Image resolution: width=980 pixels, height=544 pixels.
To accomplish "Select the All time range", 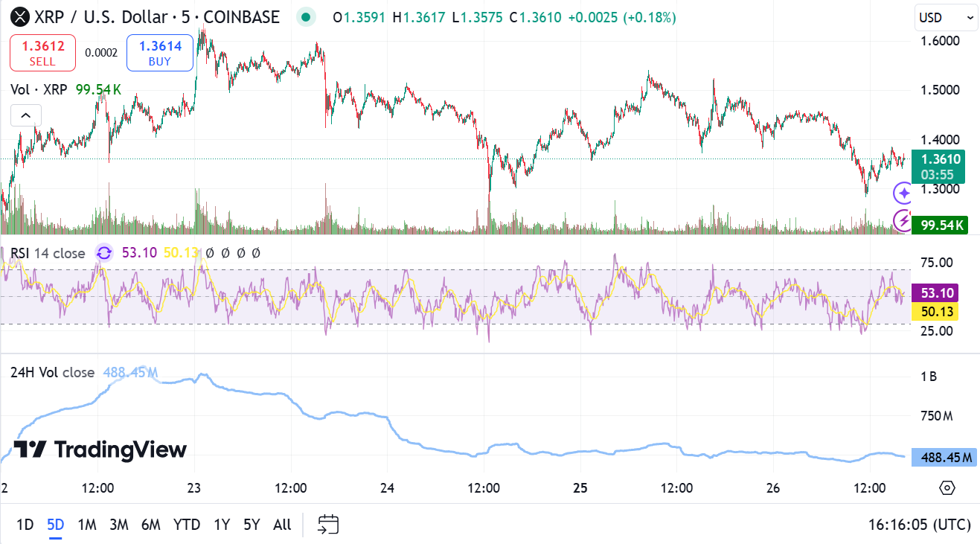I will (282, 525).
